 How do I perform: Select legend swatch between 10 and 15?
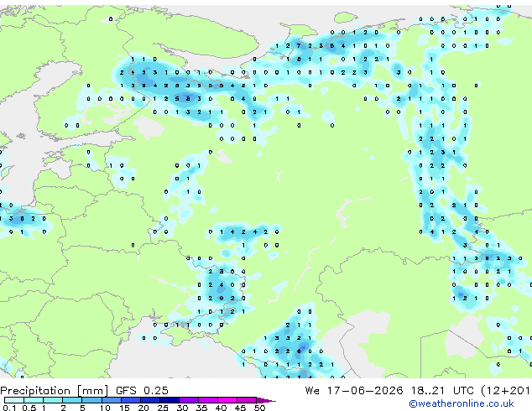112,400
